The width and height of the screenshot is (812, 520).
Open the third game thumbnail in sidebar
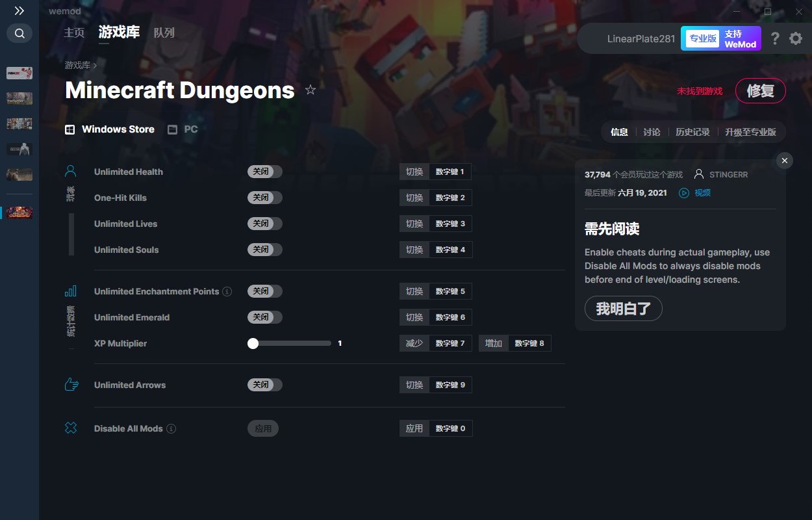[19, 123]
